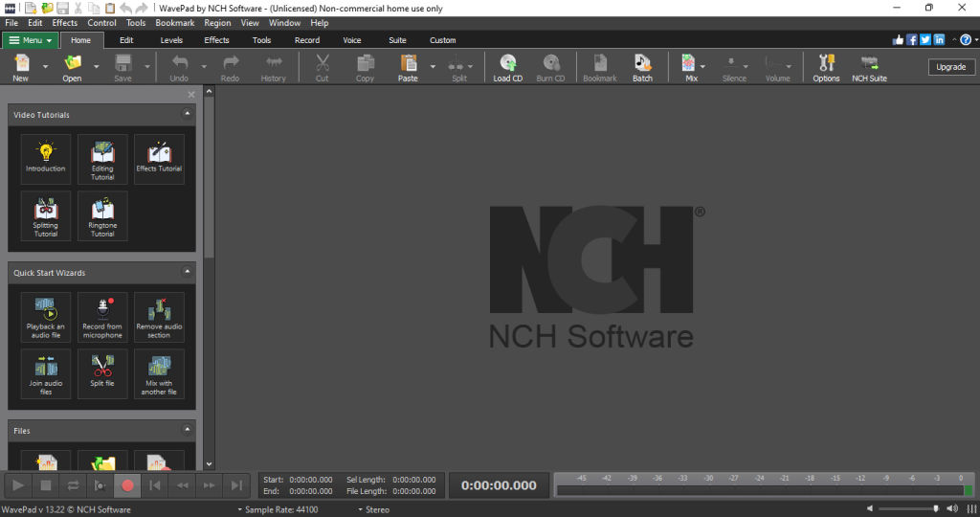Open the Split file wizard
This screenshot has width=980, height=517.
[102, 372]
